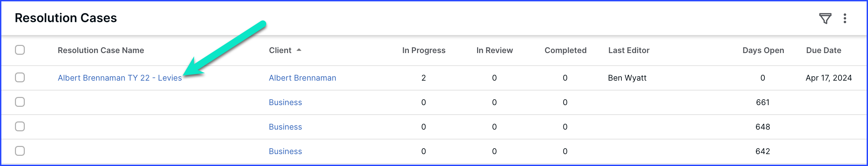The width and height of the screenshot is (868, 166).
Task: Check the Albert Brennaman row checkbox
Action: pos(20,78)
